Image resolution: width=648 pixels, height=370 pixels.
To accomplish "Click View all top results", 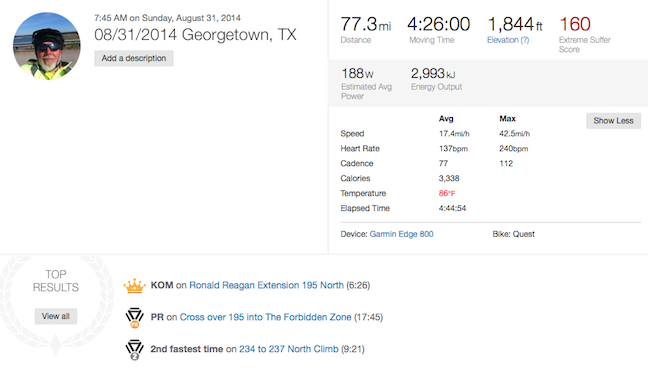I will pos(56,316).
